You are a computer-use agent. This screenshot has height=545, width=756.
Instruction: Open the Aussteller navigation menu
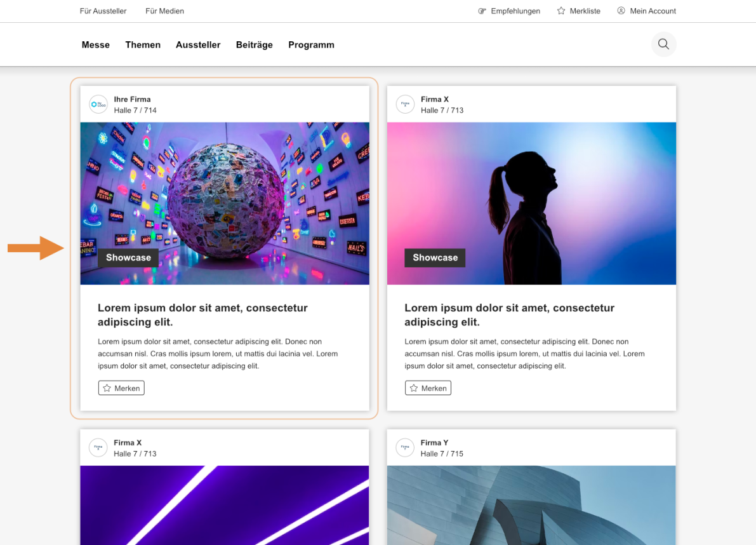[198, 44]
